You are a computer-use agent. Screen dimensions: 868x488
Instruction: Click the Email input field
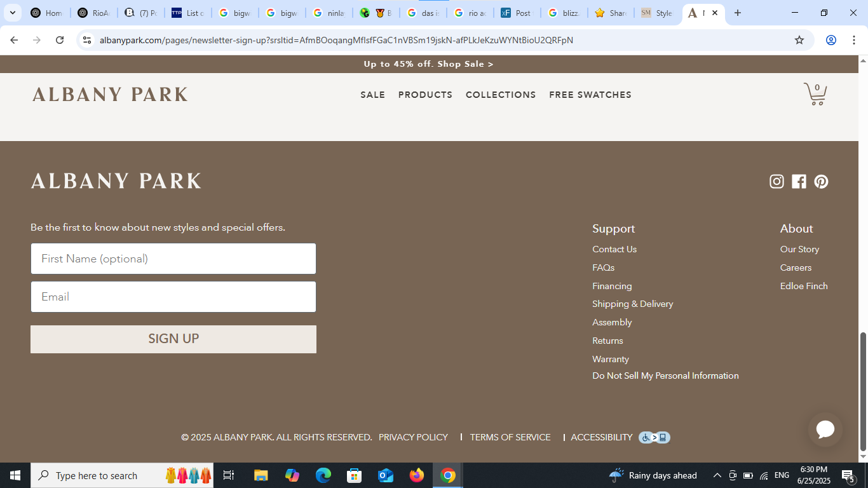pyautogui.click(x=173, y=297)
